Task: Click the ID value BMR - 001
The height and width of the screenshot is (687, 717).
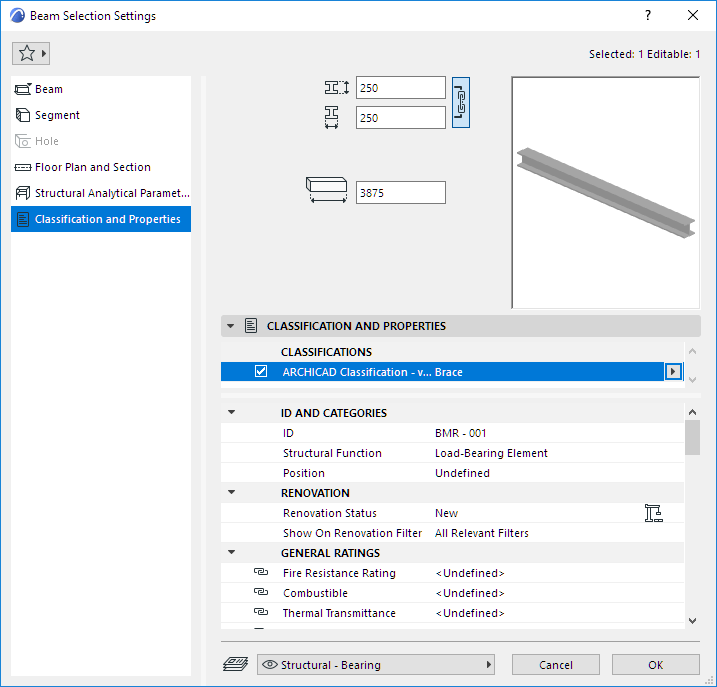Action: tap(460, 433)
